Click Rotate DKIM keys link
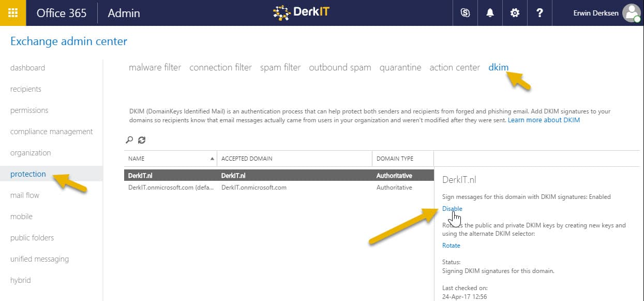This screenshot has width=644, height=301. pos(451,246)
